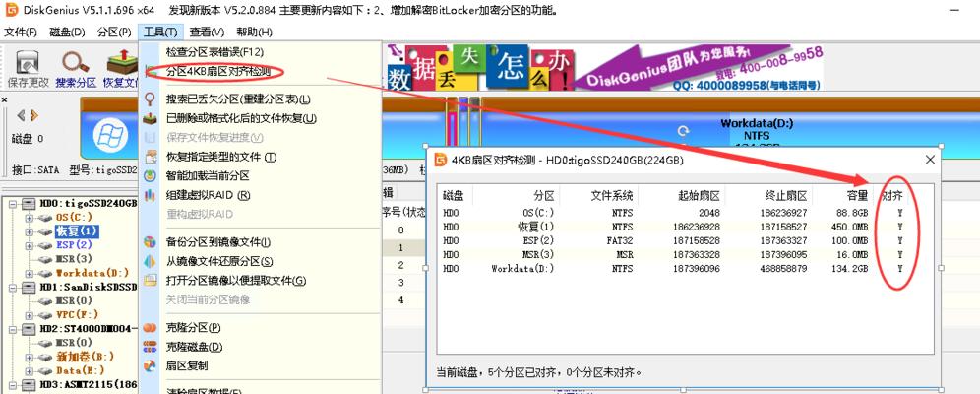Open the 磁盘(D) menu
The image size is (980, 394).
pyautogui.click(x=67, y=33)
